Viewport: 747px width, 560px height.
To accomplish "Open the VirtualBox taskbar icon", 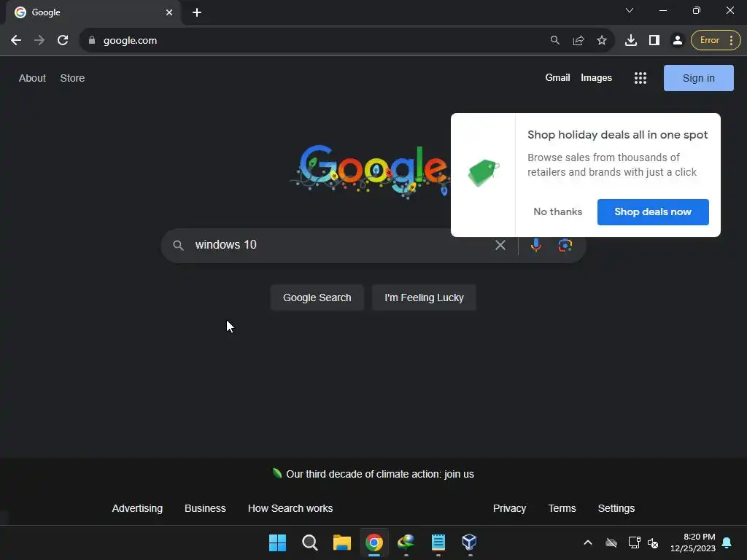I will (x=470, y=542).
